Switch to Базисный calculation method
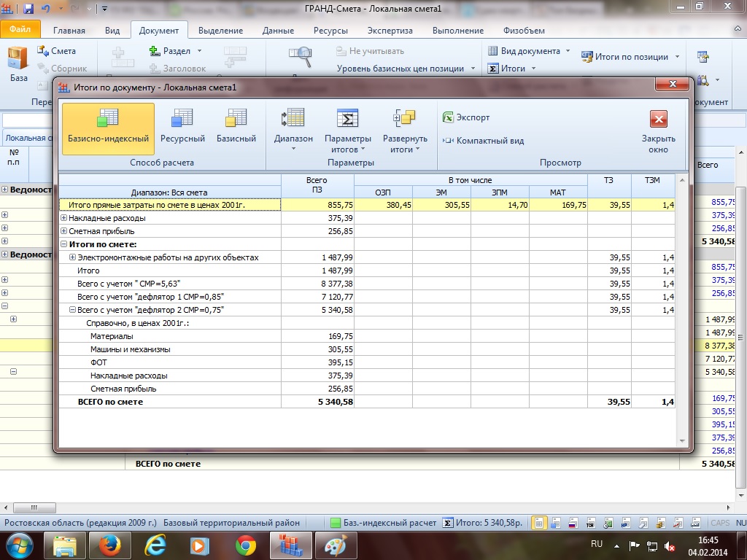The height and width of the screenshot is (560, 747). click(x=236, y=128)
